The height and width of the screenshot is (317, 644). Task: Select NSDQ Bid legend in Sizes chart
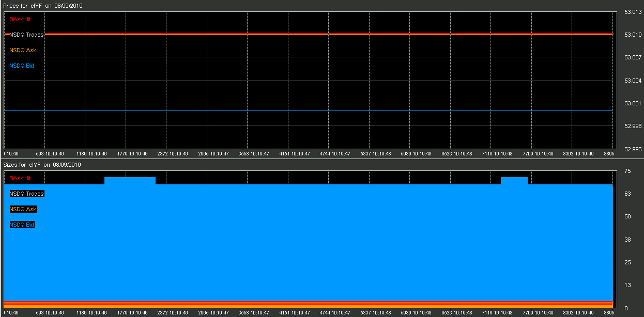pyautogui.click(x=22, y=225)
